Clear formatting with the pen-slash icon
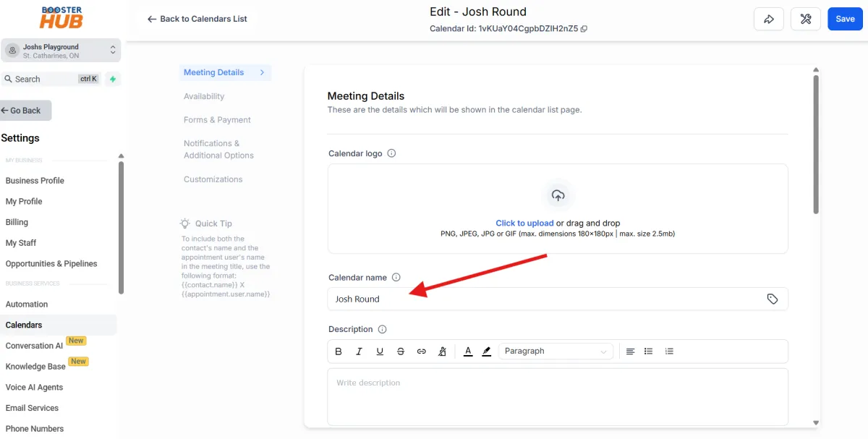The height and width of the screenshot is (439, 868). pos(442,351)
